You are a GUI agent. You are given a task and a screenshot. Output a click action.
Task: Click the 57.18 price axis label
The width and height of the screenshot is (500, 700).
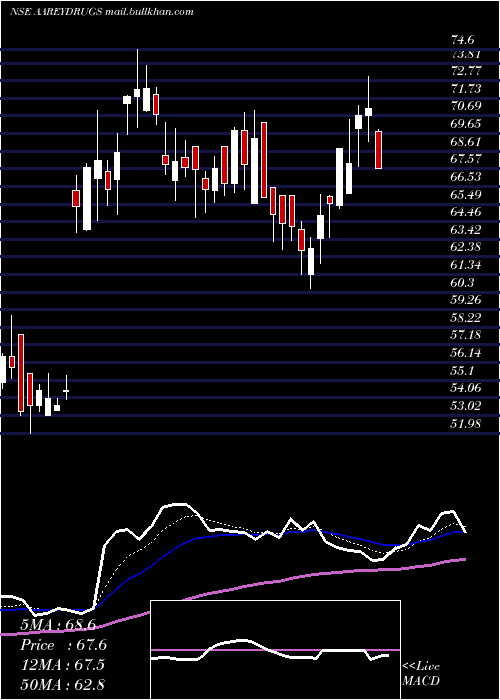pyautogui.click(x=467, y=335)
